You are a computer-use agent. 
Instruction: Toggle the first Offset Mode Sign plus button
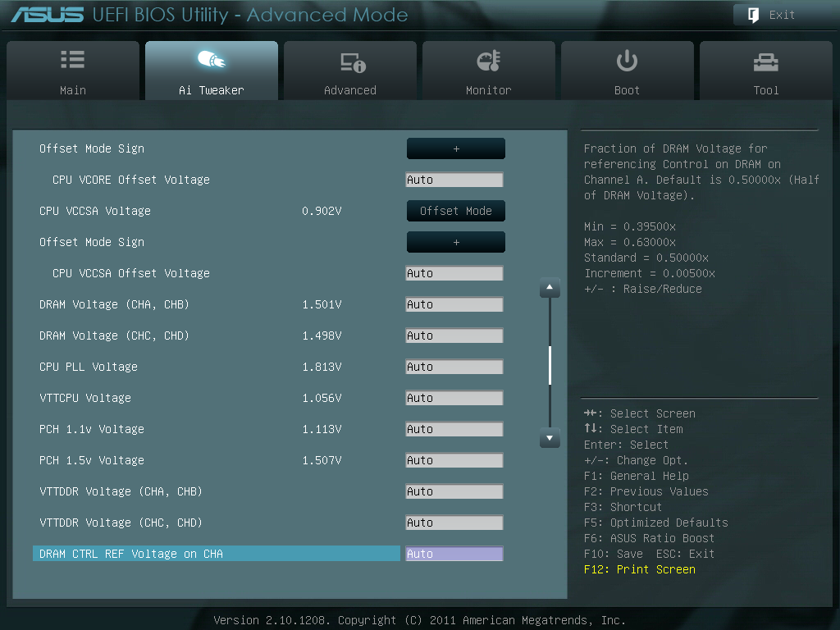tap(456, 148)
